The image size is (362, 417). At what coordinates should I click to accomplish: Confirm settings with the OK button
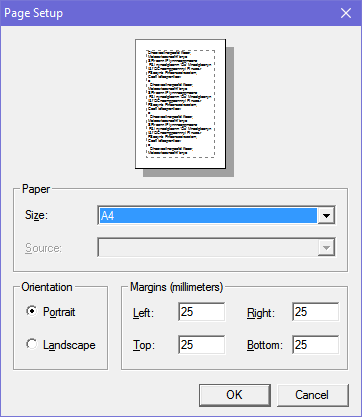tap(235, 395)
